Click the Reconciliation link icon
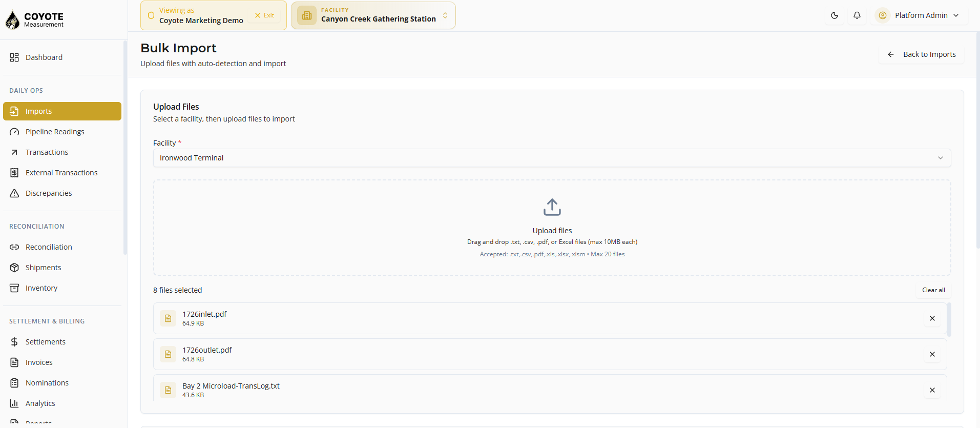This screenshot has height=428, width=980. pos(14,247)
